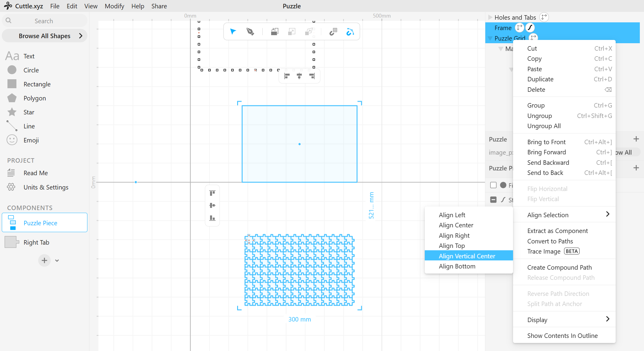Viewport: 644px width, 351px height.
Task: Click the align vertical middle icon on canvas
Action: [212, 205]
